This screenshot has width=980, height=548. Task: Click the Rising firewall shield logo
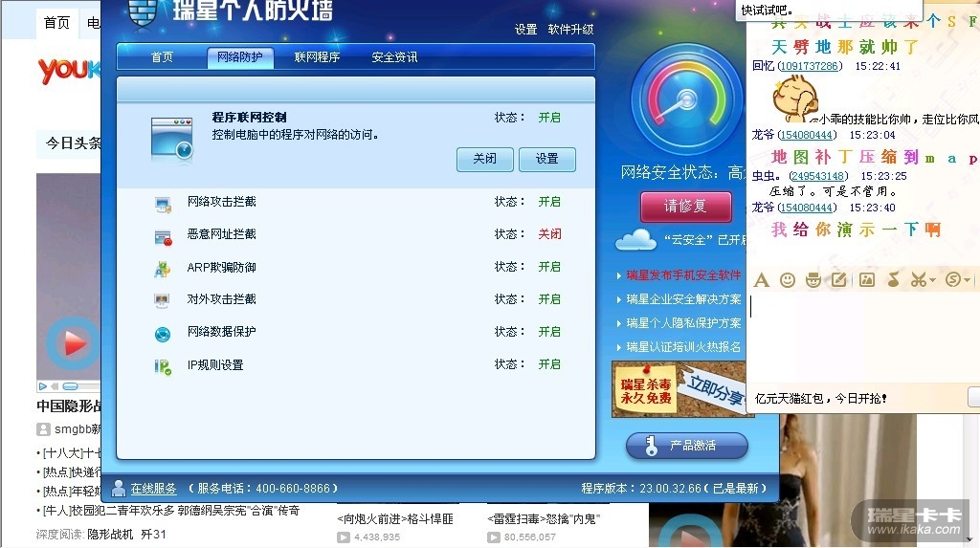pos(142,13)
